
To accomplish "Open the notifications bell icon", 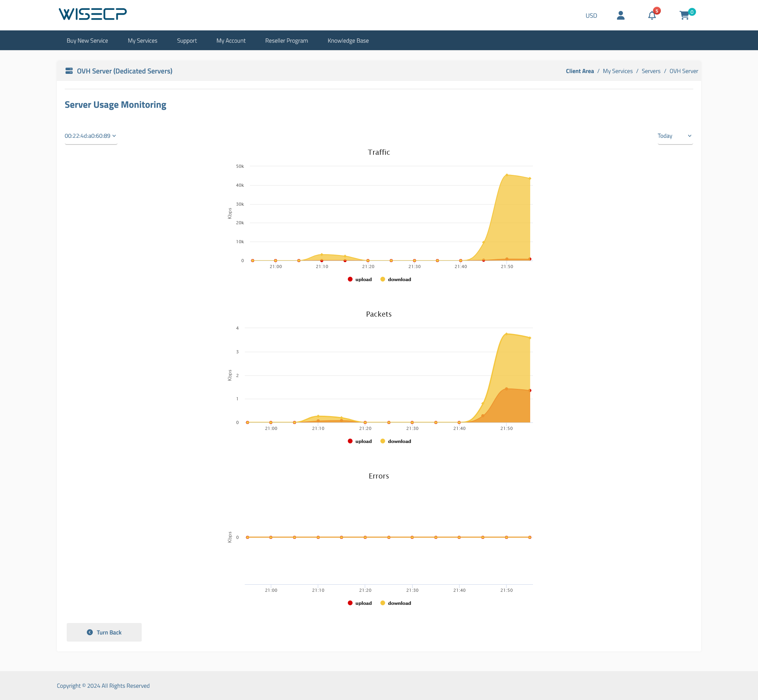I will (x=652, y=15).
